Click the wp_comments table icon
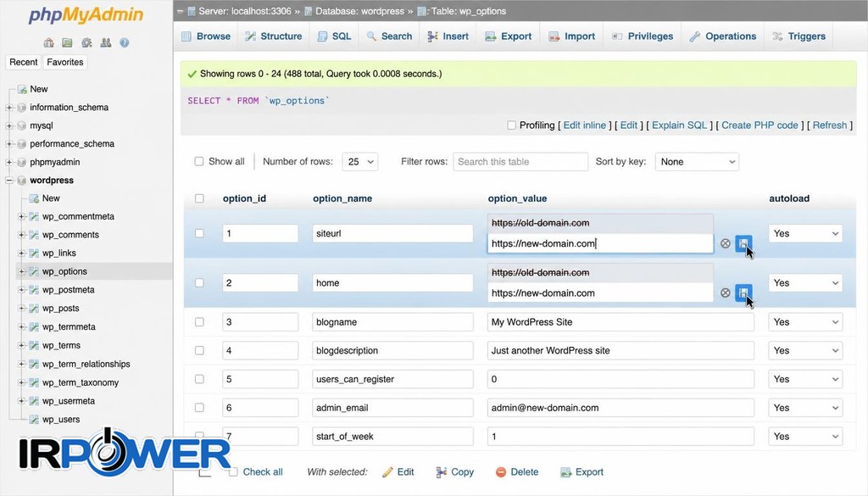The image size is (868, 496). click(34, 235)
